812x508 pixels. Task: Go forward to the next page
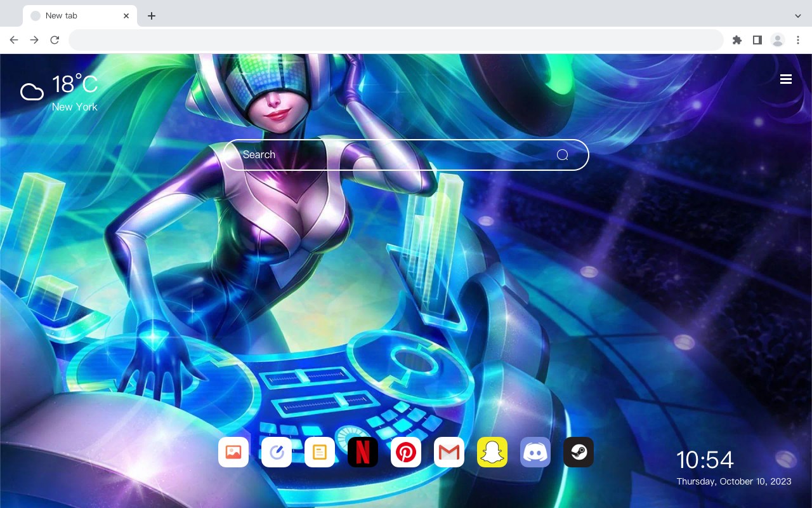[x=34, y=40]
